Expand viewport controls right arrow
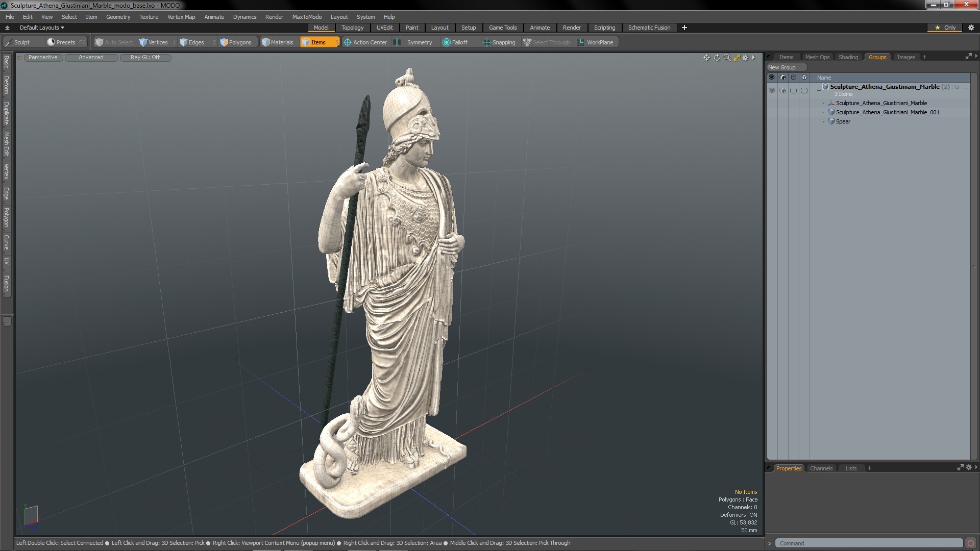Screen dimensions: 980x551 click(x=753, y=58)
